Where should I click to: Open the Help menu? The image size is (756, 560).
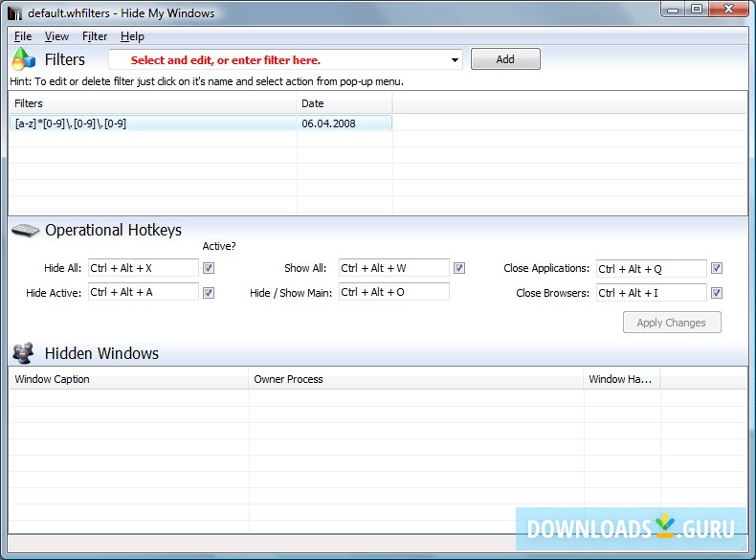point(132,36)
